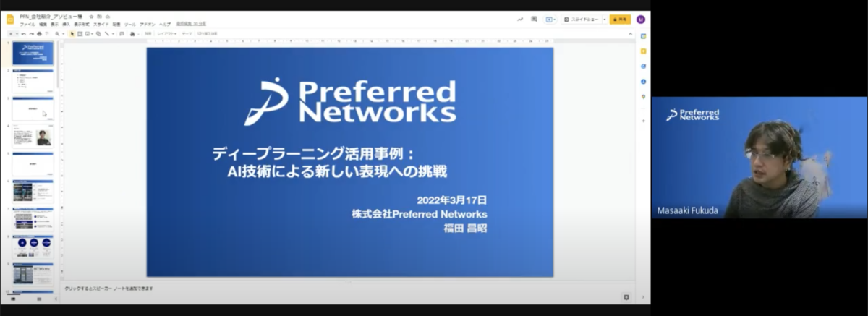Viewport: 868px width, 316px height.
Task: Open Calendar in the side panel
Action: [643, 36]
